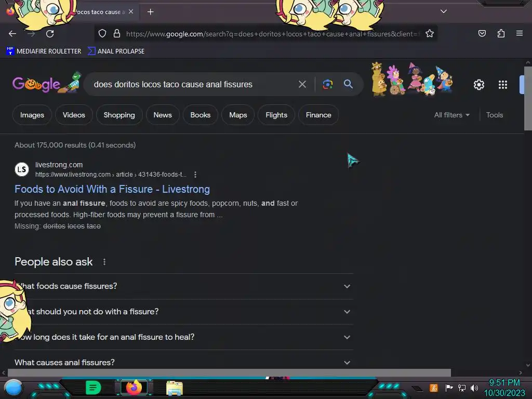The width and height of the screenshot is (532, 399).
Task: Click the orange tray application icon
Action: point(434,388)
